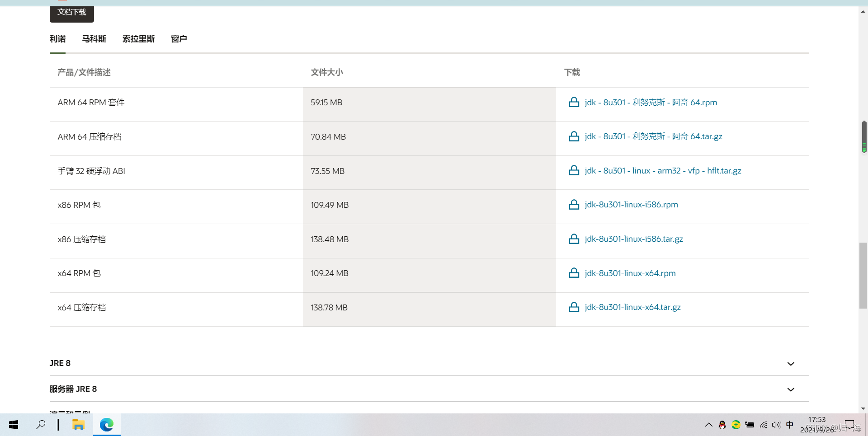Click the x86 RPM 包 description cell

click(176, 207)
